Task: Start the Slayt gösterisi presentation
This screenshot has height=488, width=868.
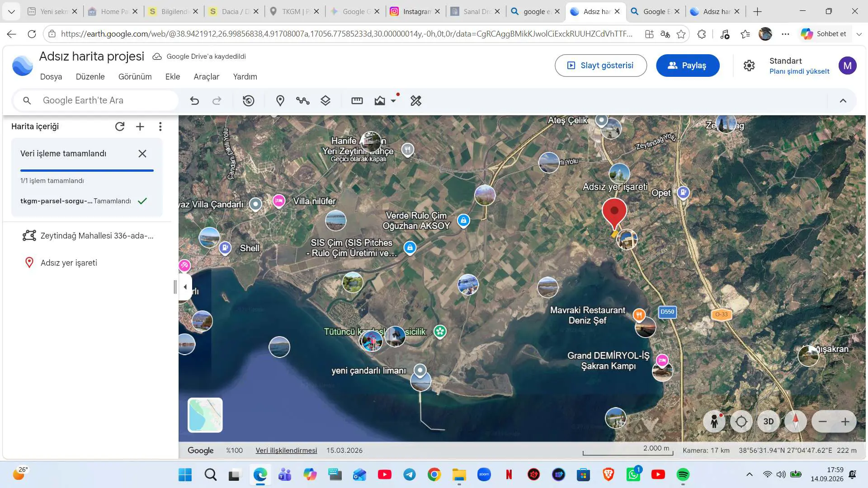Action: (x=601, y=66)
